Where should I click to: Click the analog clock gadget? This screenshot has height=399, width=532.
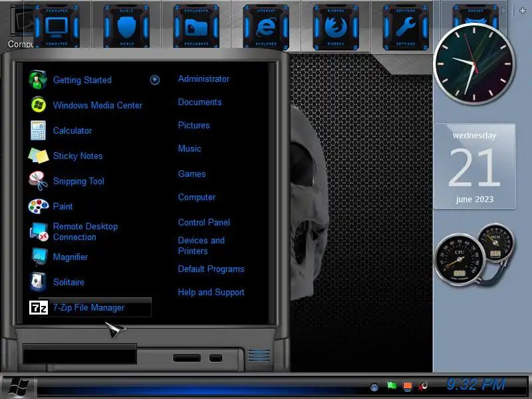click(x=474, y=64)
